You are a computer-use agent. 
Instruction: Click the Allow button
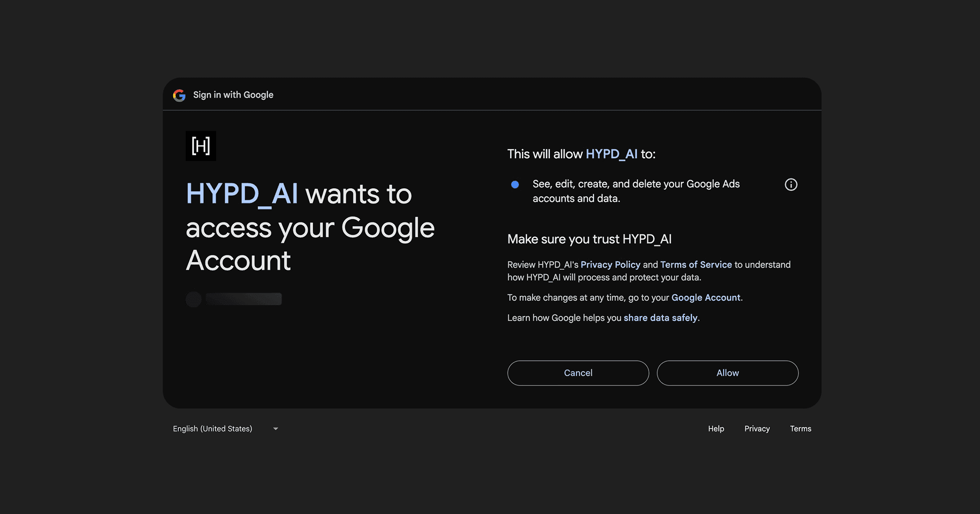(727, 373)
